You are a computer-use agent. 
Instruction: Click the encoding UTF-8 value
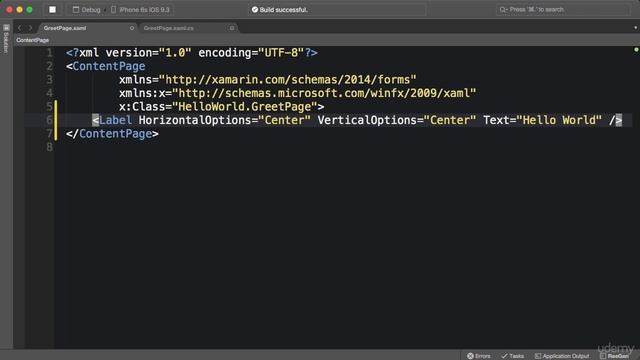pos(281,53)
